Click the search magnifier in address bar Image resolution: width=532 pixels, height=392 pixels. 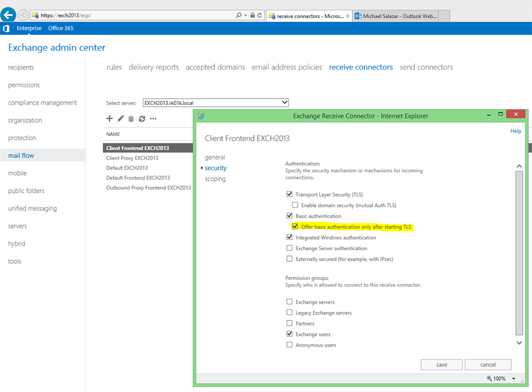tap(239, 15)
